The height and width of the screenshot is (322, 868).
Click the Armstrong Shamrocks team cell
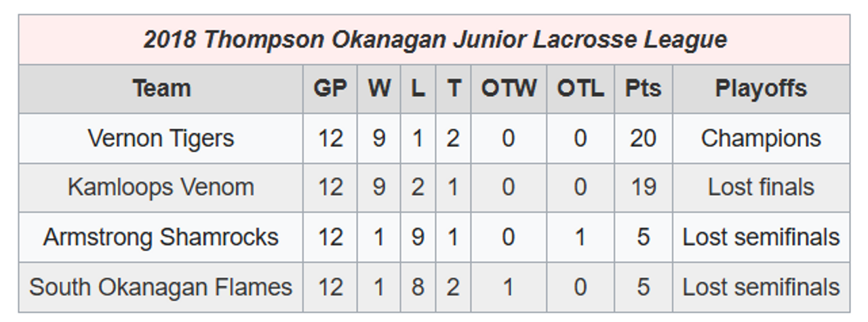coord(161,237)
